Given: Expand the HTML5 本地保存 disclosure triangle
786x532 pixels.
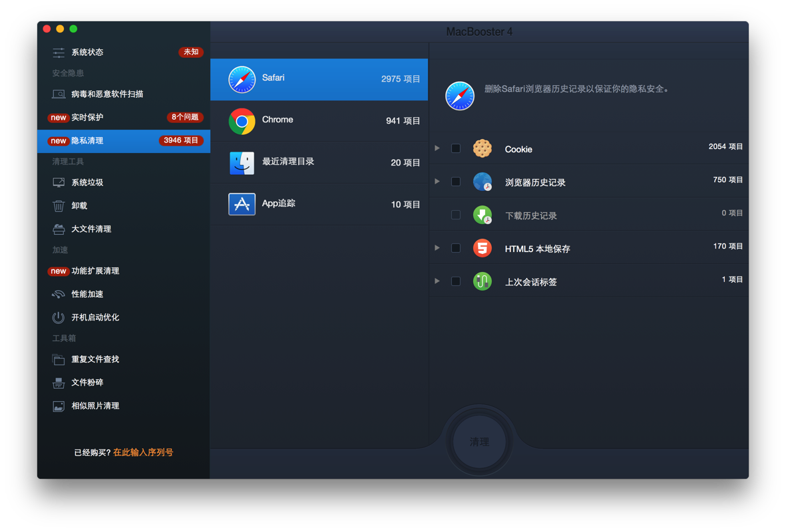Looking at the screenshot, I should [437, 248].
